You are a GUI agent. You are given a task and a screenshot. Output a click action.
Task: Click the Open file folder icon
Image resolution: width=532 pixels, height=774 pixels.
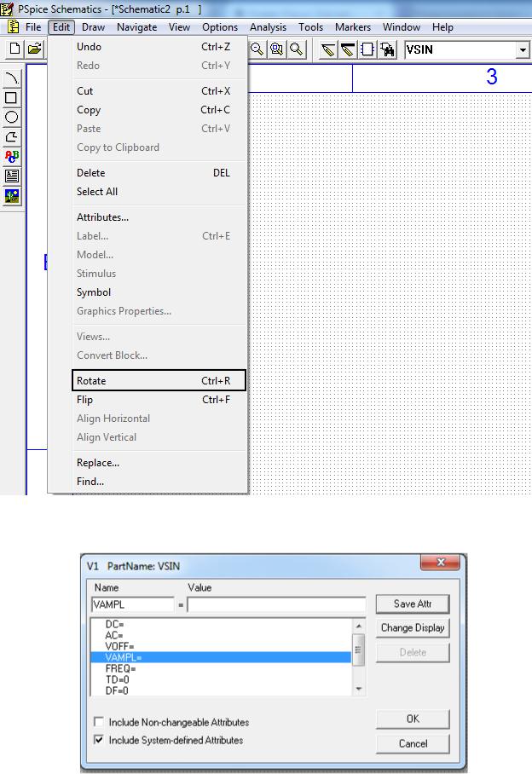pyautogui.click(x=34, y=49)
